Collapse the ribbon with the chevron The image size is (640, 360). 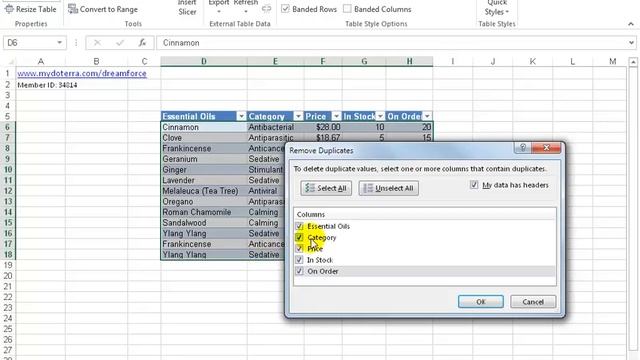[631, 24]
